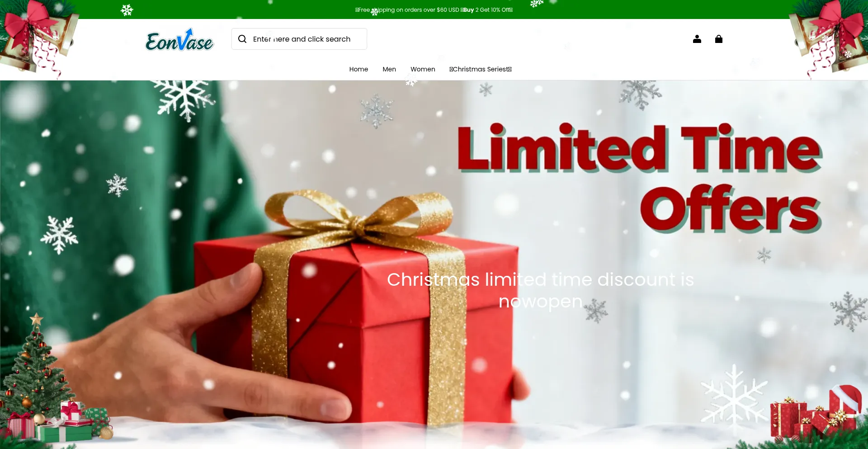This screenshot has height=449, width=868.
Task: Click the "Buy 2 Get 10% Off" promo text
Action: click(487, 9)
